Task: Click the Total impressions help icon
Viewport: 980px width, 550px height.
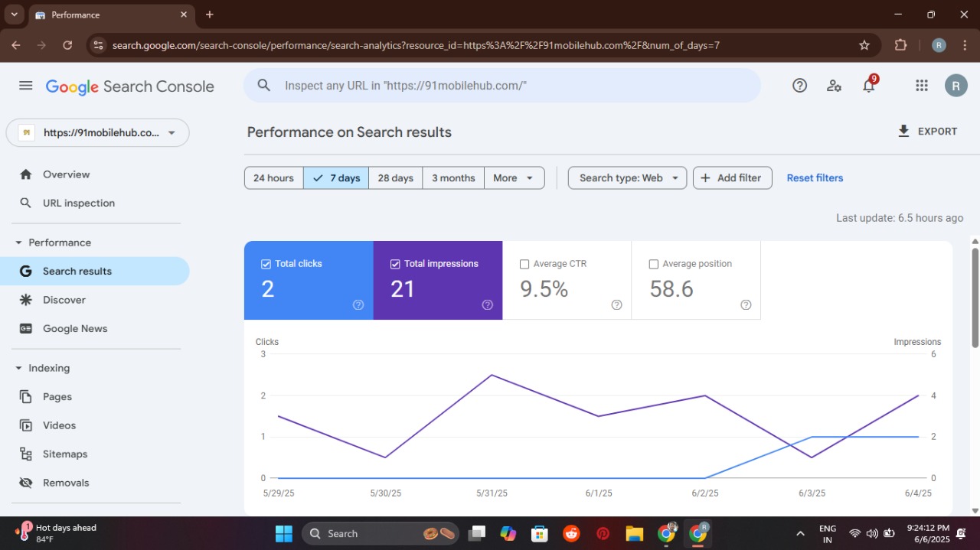Action: point(488,304)
